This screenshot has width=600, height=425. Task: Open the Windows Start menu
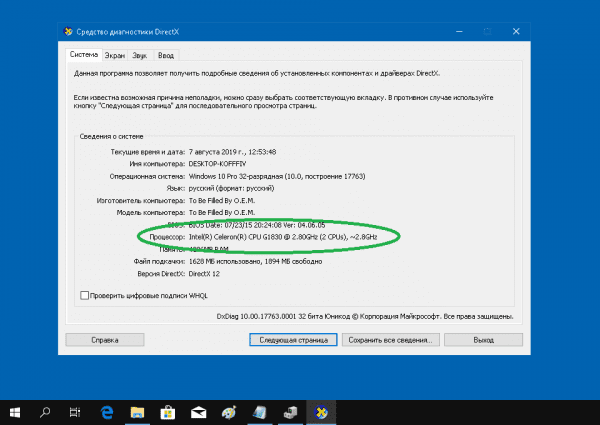click(x=15, y=412)
